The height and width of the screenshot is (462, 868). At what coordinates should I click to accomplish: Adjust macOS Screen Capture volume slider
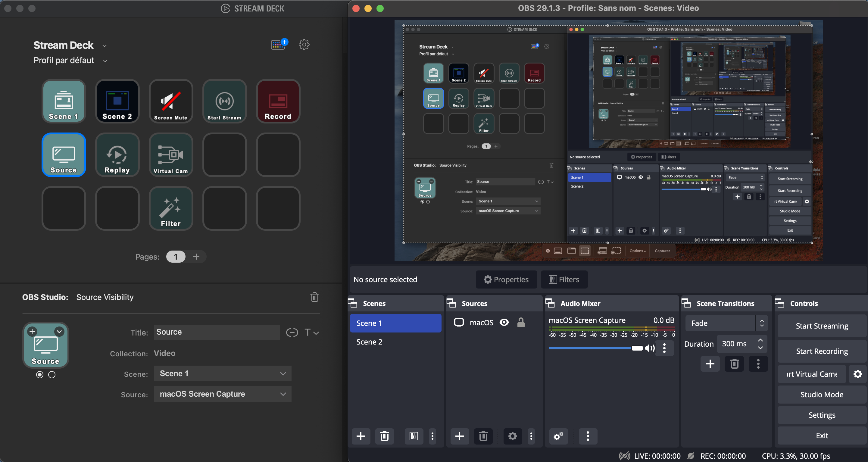click(x=636, y=348)
